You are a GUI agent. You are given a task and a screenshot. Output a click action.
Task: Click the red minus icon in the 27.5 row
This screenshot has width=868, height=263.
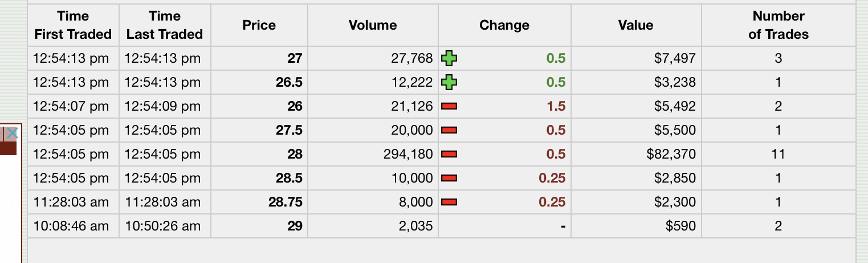[450, 130]
